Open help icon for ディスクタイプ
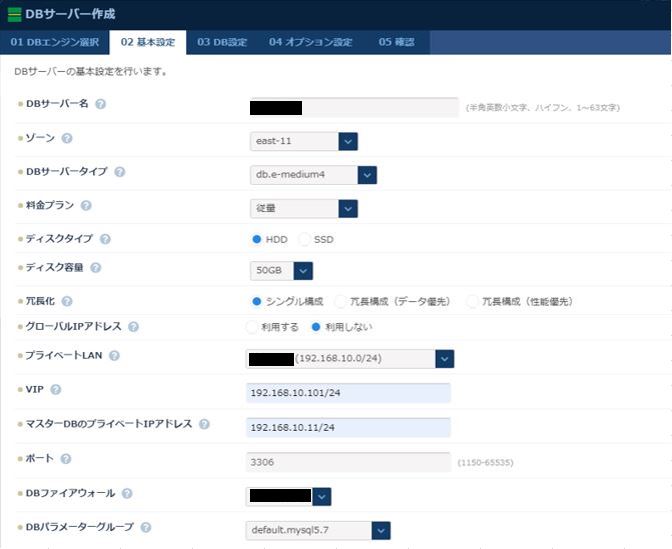The image size is (672, 549). [x=105, y=239]
